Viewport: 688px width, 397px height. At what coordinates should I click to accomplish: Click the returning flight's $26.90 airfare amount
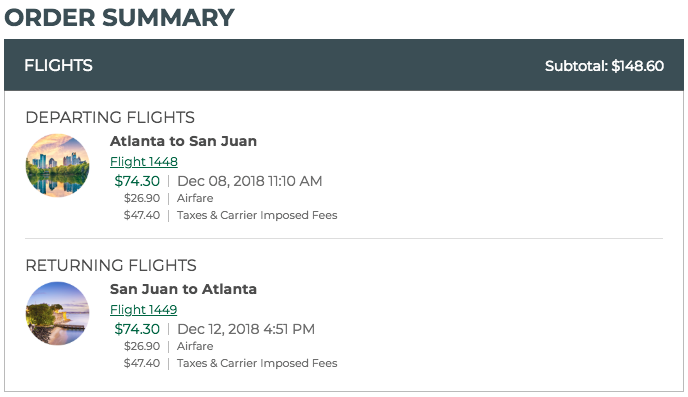(x=142, y=346)
